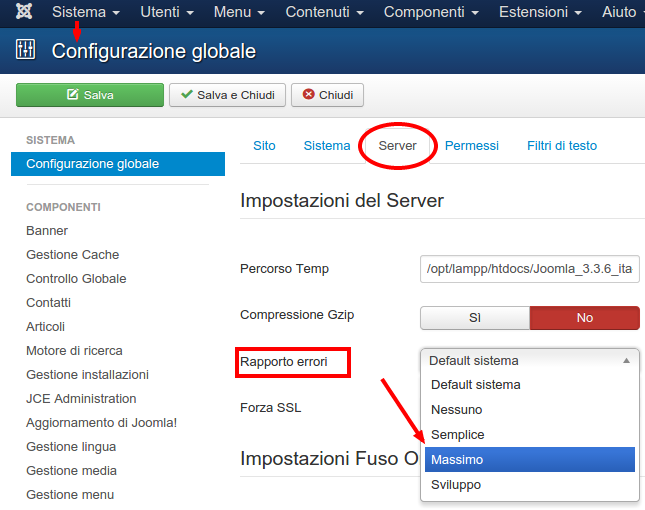Switch to Filtri di testo tab
Screen dimensions: 645x510
(561, 145)
